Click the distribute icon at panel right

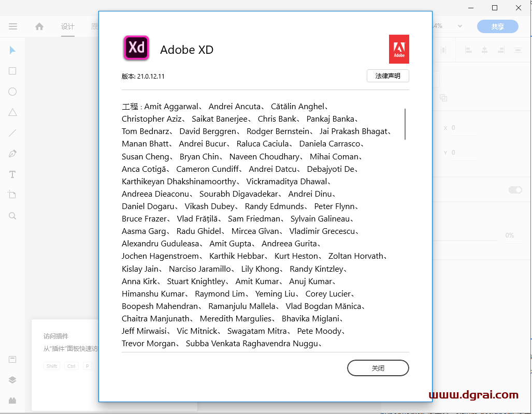[517, 51]
